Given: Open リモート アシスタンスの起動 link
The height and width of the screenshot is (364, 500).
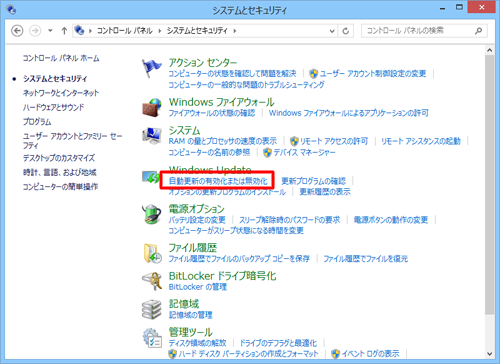Looking at the screenshot, I should (421, 141).
